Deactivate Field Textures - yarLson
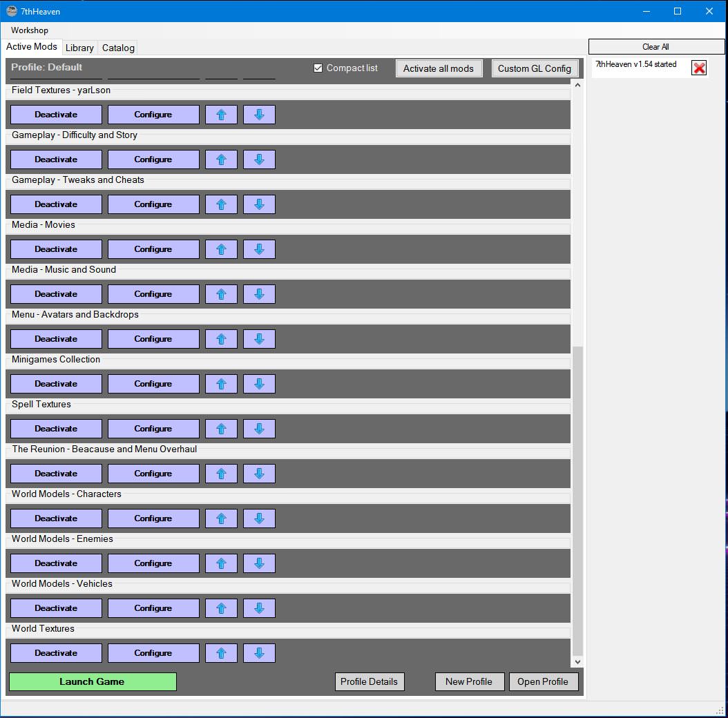The image size is (728, 718). [56, 115]
